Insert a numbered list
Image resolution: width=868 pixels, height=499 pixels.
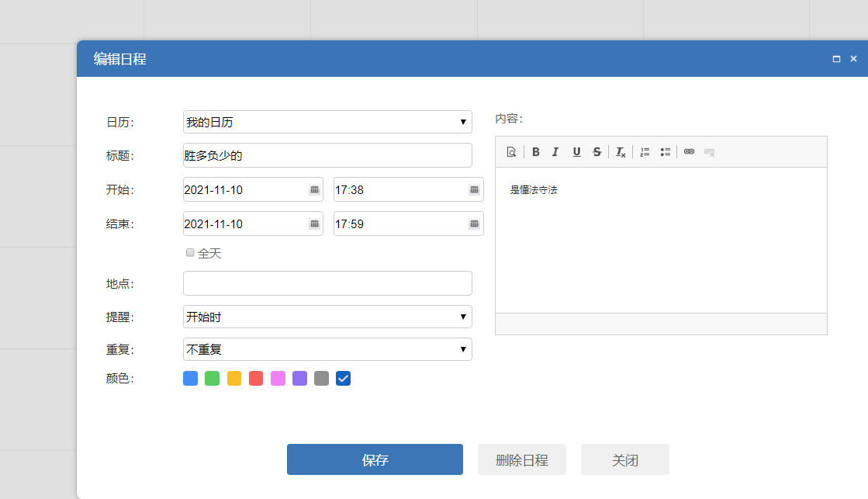point(645,152)
